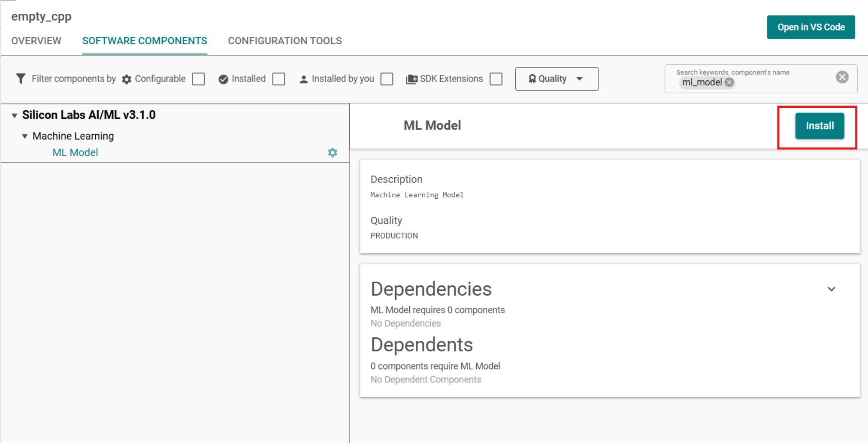Expand the Dependencies section chevron
Image resolution: width=868 pixels, height=443 pixels.
[x=832, y=289]
